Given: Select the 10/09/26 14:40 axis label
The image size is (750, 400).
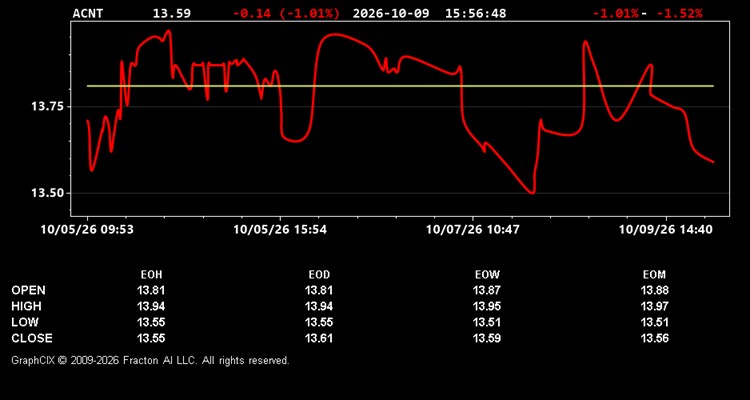Looking at the screenshot, I should tap(665, 230).
